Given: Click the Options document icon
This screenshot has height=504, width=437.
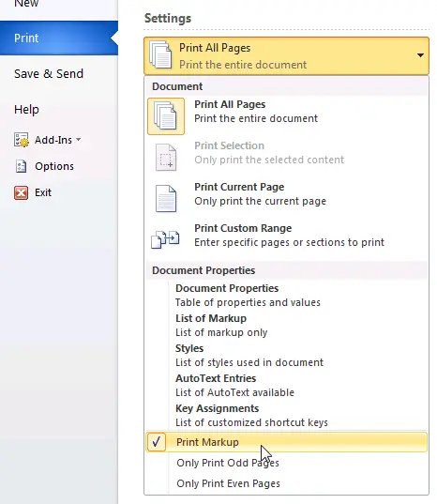Looking at the screenshot, I should coord(22,166).
